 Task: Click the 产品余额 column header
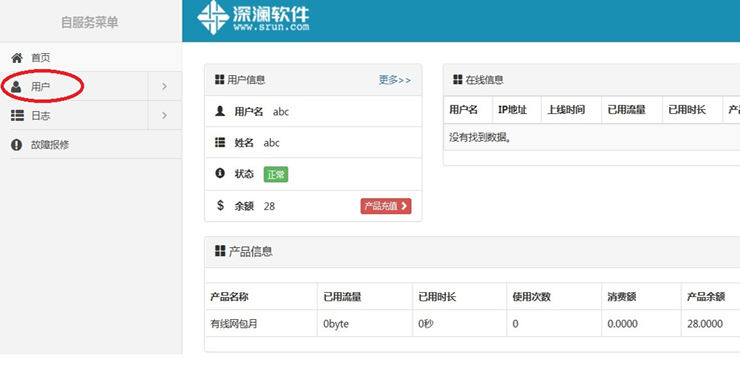click(x=706, y=297)
